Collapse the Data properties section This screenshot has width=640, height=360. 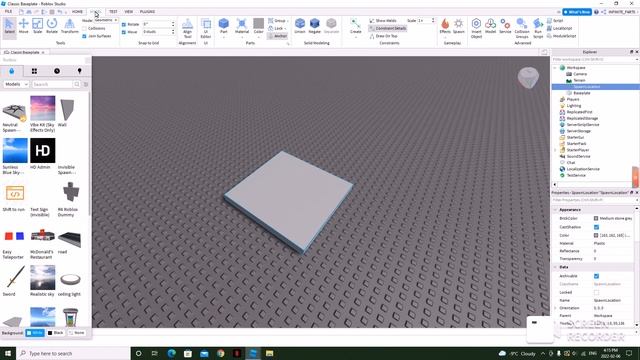[555, 267]
